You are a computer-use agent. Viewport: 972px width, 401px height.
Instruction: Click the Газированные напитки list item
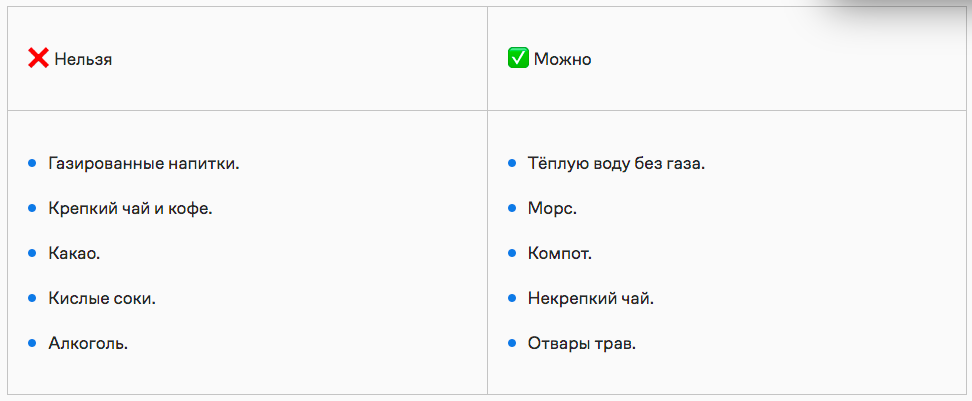144,163
